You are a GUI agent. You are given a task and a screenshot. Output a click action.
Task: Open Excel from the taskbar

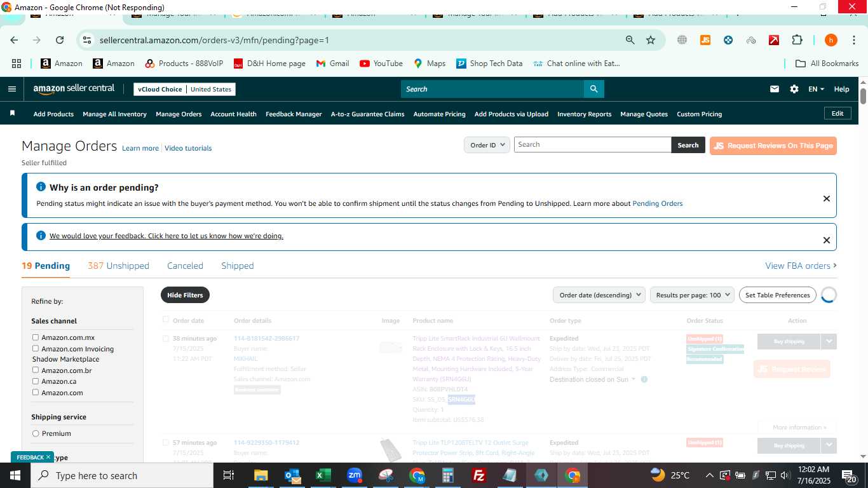coord(323,475)
